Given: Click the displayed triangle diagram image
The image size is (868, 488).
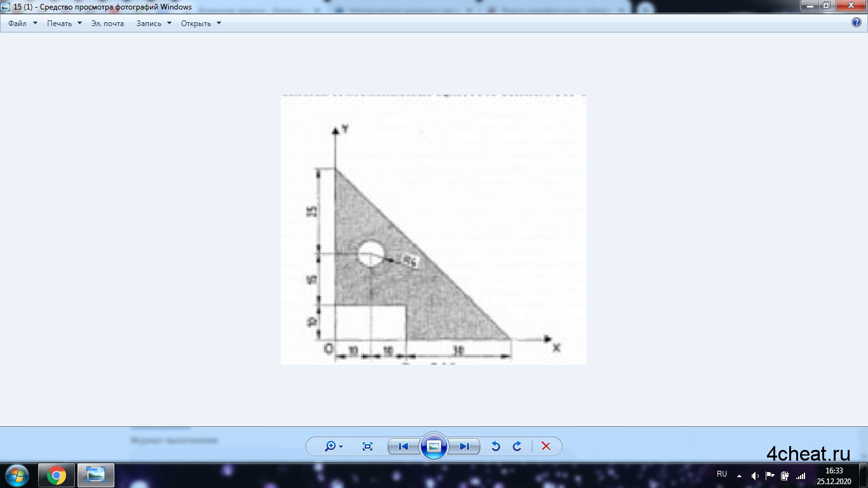Looking at the screenshot, I should pyautogui.click(x=433, y=229).
